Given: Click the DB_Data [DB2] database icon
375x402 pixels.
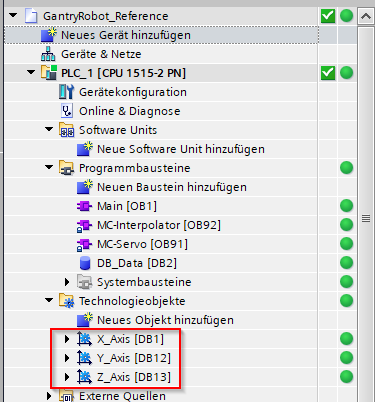Looking at the screenshot, I should [x=85, y=263].
